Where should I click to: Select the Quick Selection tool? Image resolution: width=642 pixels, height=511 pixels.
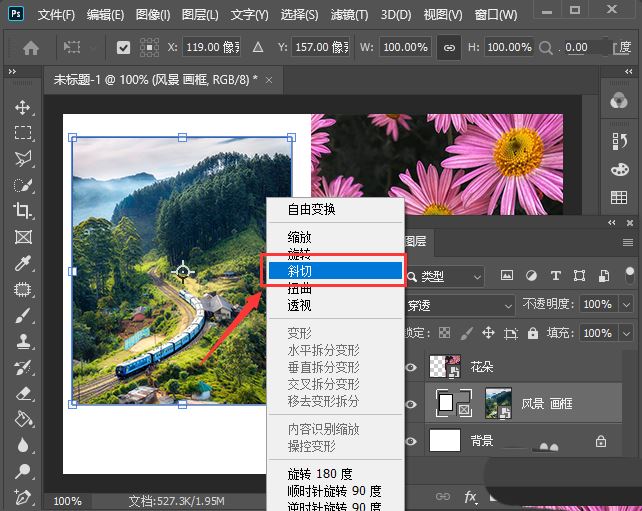point(23,185)
